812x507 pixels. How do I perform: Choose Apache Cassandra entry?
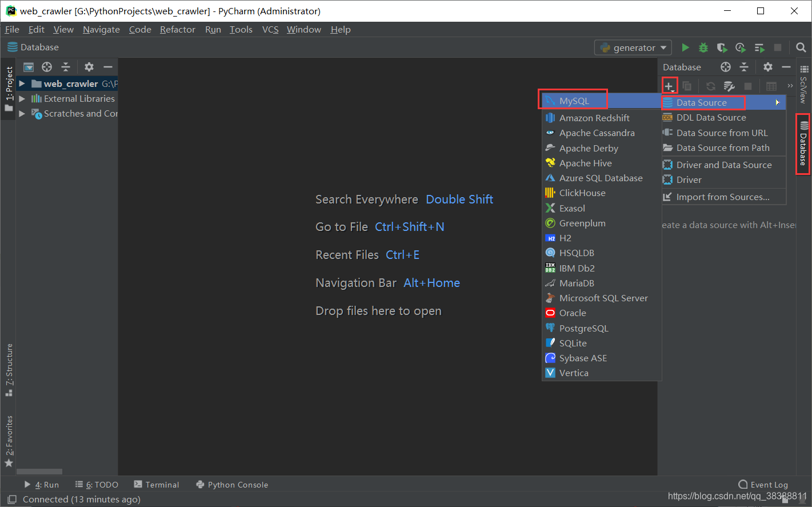[x=602, y=133]
